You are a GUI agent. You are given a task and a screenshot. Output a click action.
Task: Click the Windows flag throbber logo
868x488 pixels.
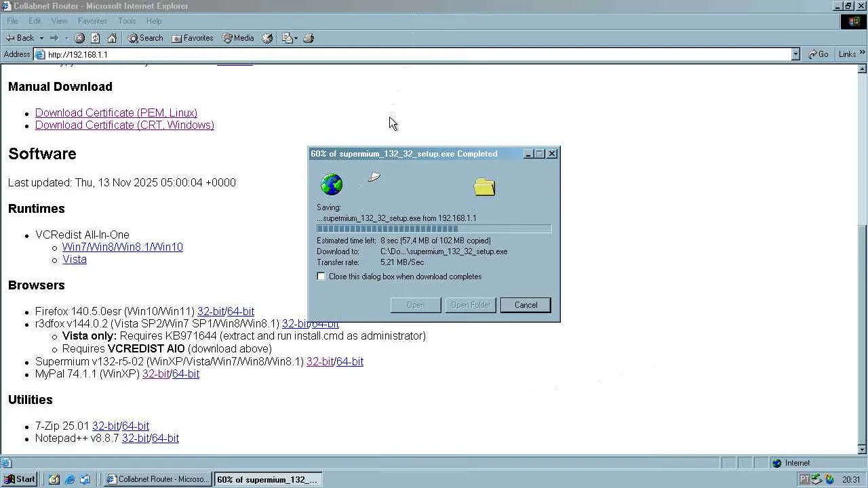click(854, 21)
